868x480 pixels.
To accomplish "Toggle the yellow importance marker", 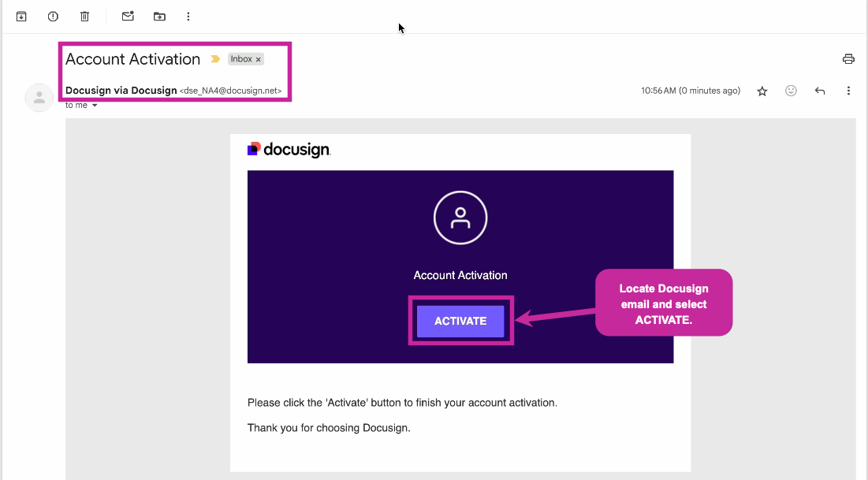I will click(215, 58).
